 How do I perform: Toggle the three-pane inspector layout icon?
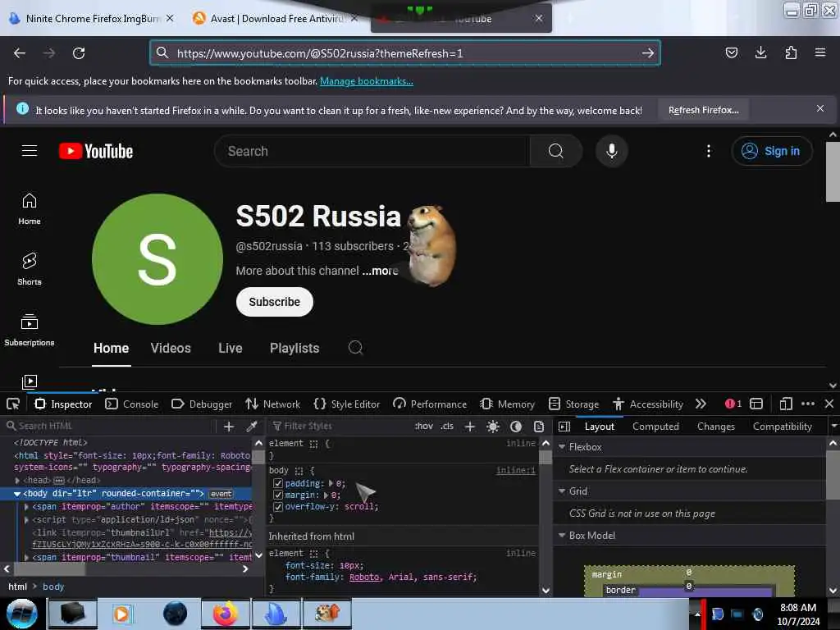pos(564,427)
